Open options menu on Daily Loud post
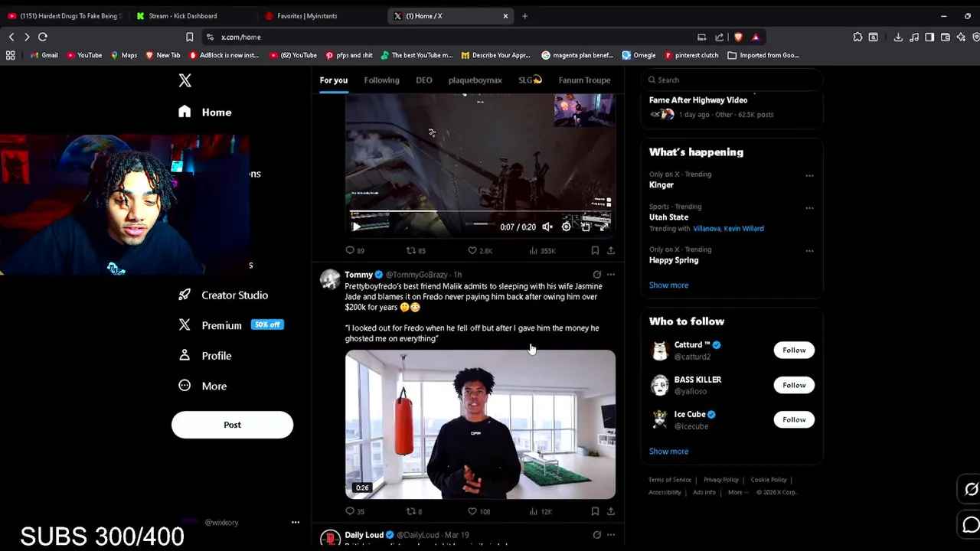Image resolution: width=980 pixels, height=551 pixels. point(611,535)
